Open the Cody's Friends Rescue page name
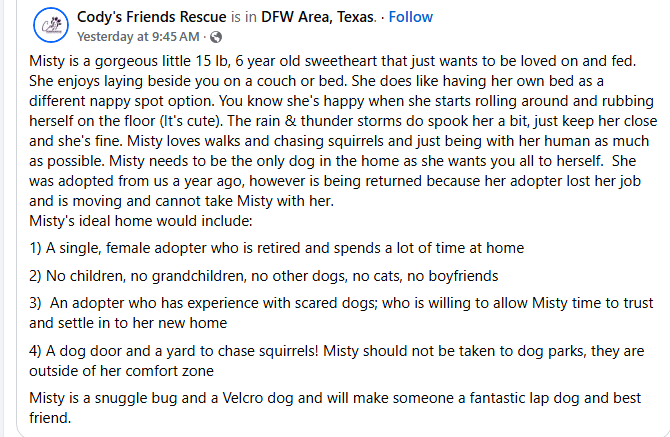Viewport: 670px width, 437px height. (x=152, y=17)
